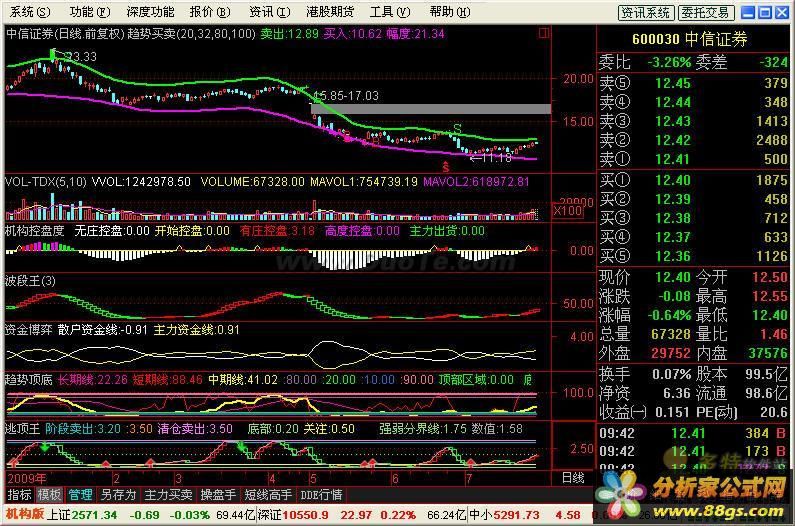
Task: Open the 资讯(I) menu
Action: click(270, 12)
